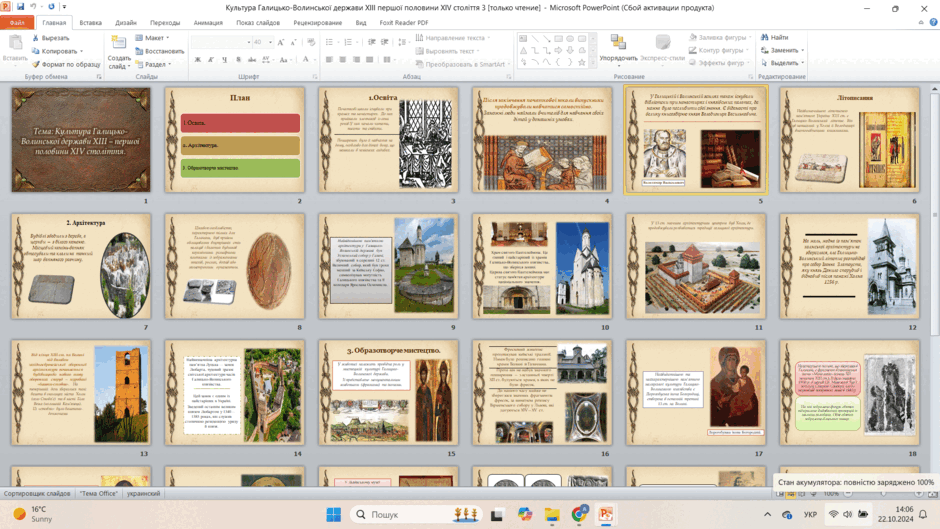Viewport: 940px width, 529px height.
Task: Open the Копировать dropdown arrow
Action: [x=82, y=51]
